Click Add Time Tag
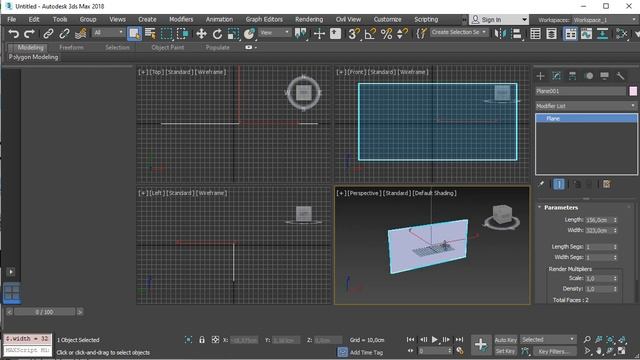This screenshot has height=360, width=640. tap(366, 352)
